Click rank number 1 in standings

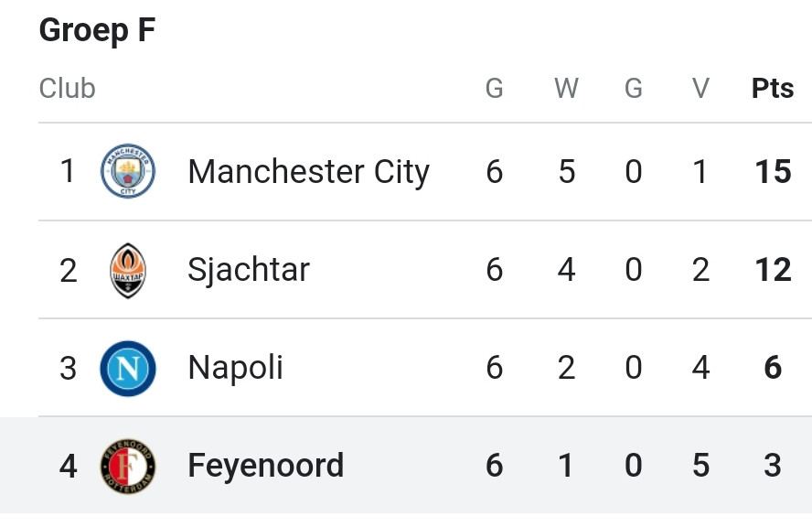(68, 171)
